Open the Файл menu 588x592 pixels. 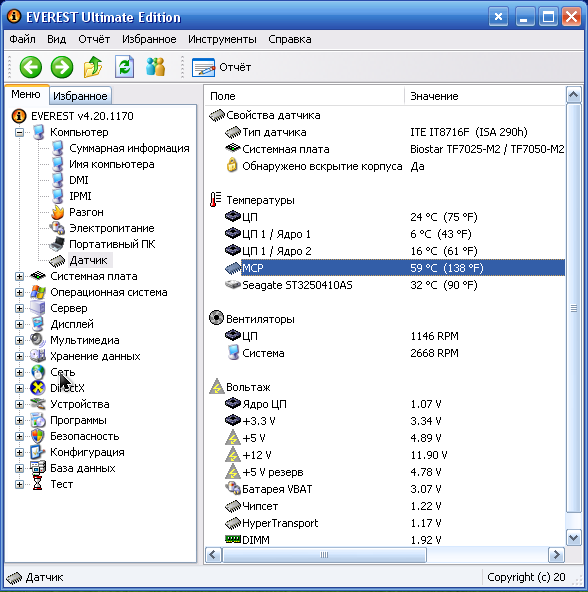click(22, 39)
